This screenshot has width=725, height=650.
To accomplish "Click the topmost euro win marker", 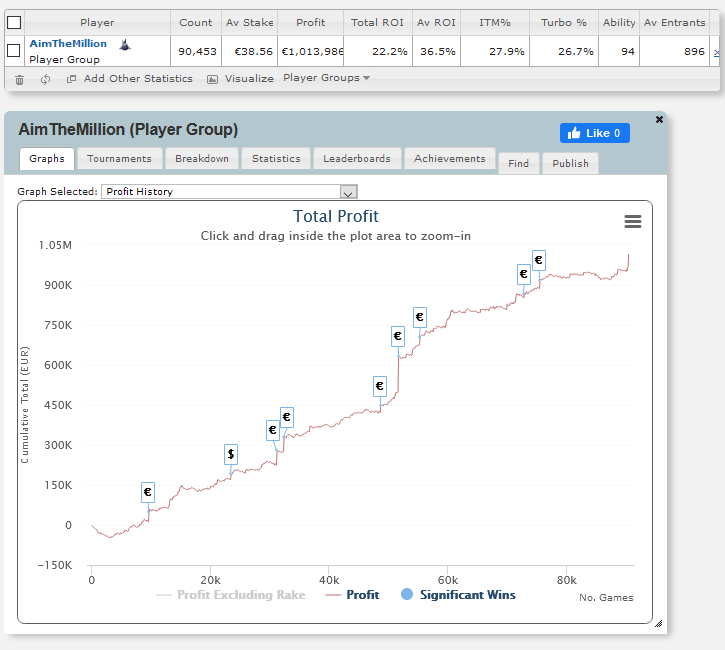I will click(x=539, y=260).
